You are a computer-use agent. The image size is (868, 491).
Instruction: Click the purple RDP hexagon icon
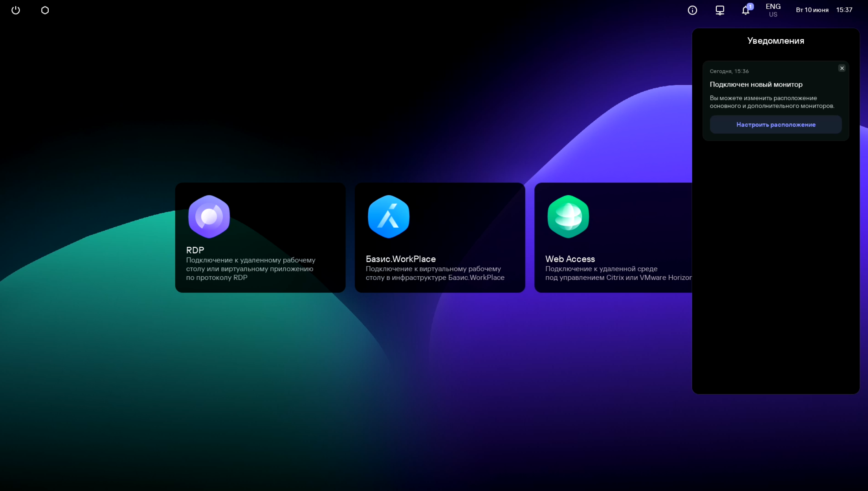coord(209,217)
